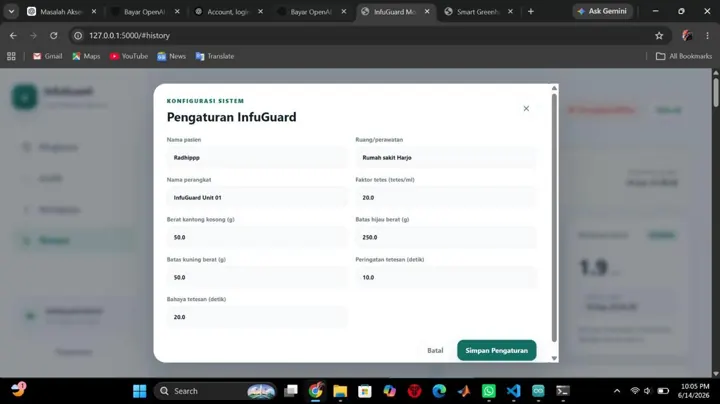Edit the Batas hijau berat field
This screenshot has width=720, height=404.
(x=445, y=237)
